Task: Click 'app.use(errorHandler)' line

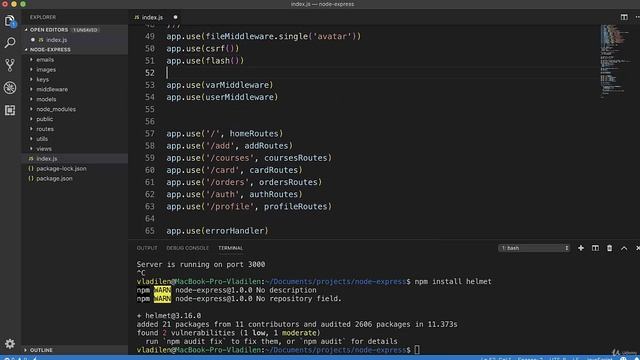Action: tap(217, 231)
